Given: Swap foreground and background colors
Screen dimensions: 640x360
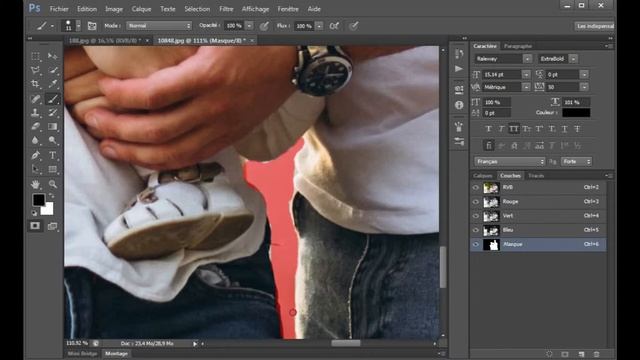Looking at the screenshot, I should [52, 196].
